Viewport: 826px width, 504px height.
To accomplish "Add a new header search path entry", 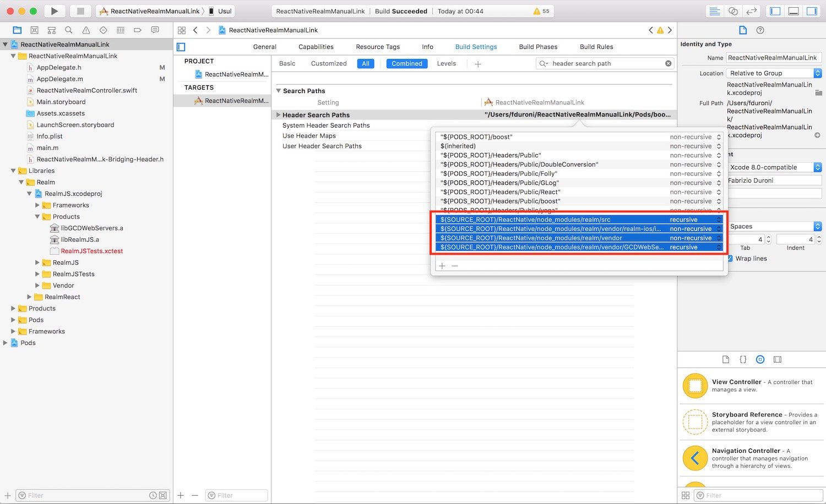I will [442, 266].
